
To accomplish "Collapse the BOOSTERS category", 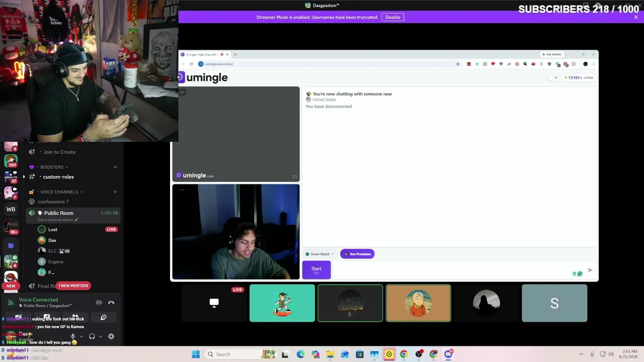I will tap(52, 167).
